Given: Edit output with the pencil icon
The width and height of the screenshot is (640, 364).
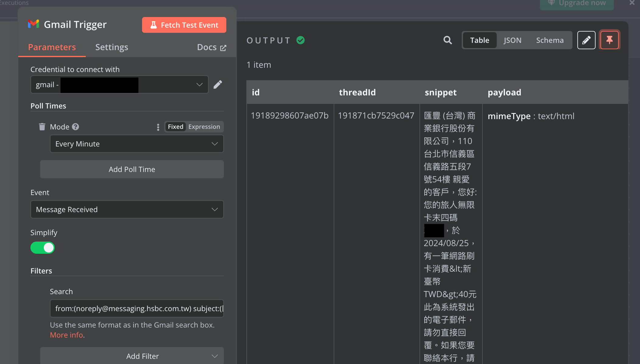Looking at the screenshot, I should [586, 40].
